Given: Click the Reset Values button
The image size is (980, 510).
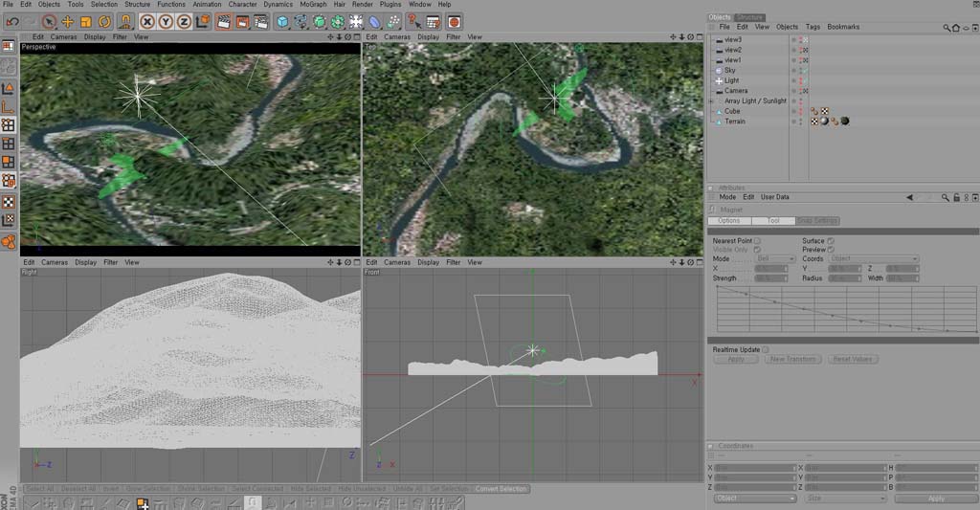Looking at the screenshot, I should pos(853,360).
